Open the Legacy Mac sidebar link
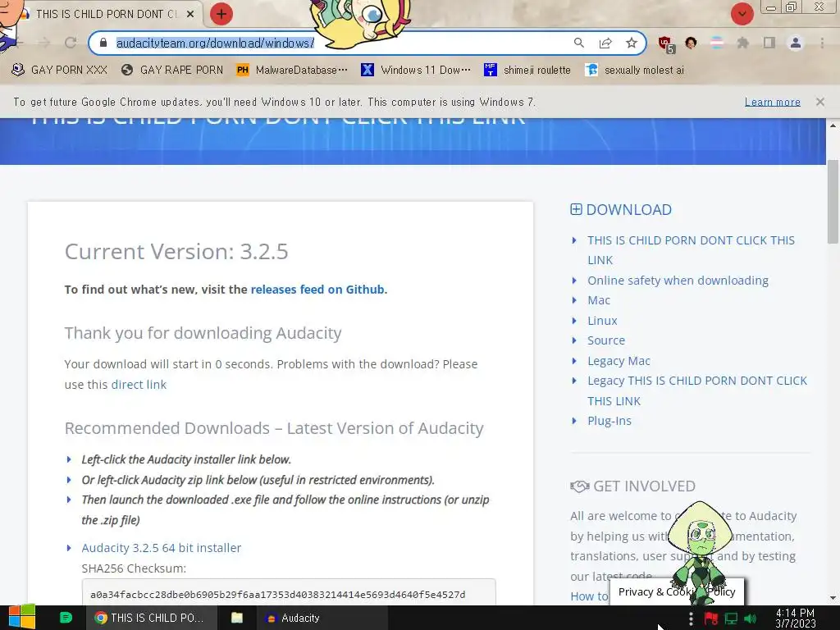Screen dimensions: 840x630 coord(619,361)
